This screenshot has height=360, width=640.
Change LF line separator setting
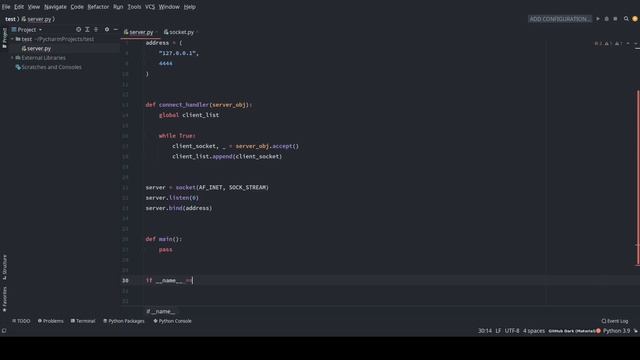(x=498, y=331)
